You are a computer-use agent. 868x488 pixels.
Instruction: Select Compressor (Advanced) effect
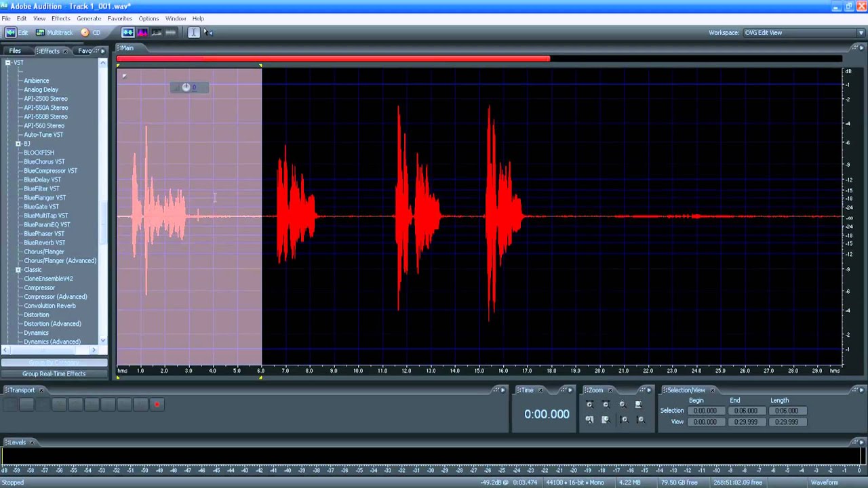[x=56, y=297]
